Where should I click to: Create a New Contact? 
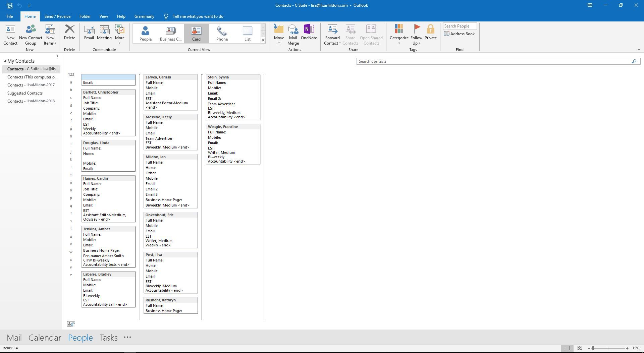click(x=10, y=35)
